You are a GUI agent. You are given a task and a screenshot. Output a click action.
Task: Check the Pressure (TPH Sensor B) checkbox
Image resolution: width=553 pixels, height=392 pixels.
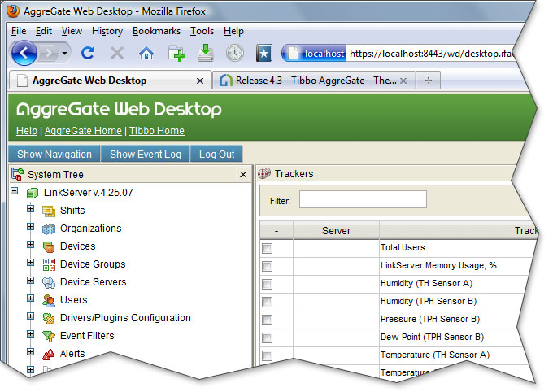(x=267, y=320)
